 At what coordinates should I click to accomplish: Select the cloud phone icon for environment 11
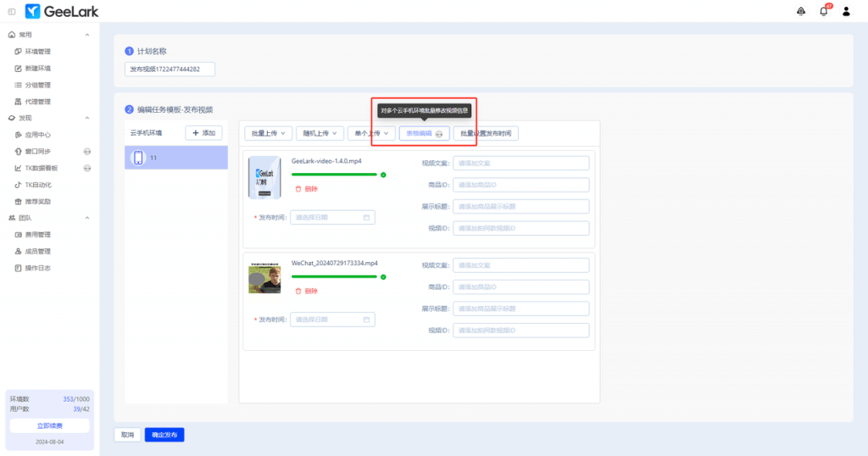139,158
